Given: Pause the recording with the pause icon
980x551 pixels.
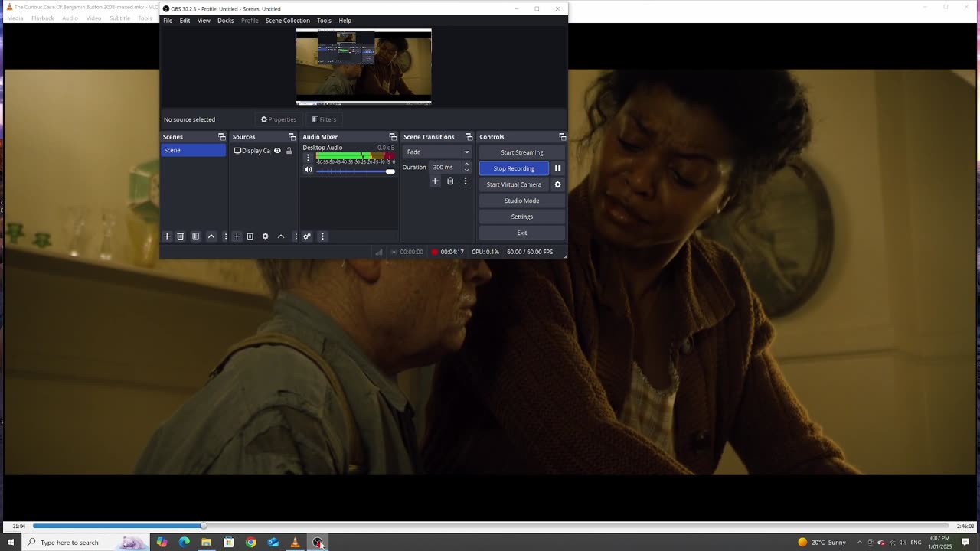Looking at the screenshot, I should tap(557, 168).
